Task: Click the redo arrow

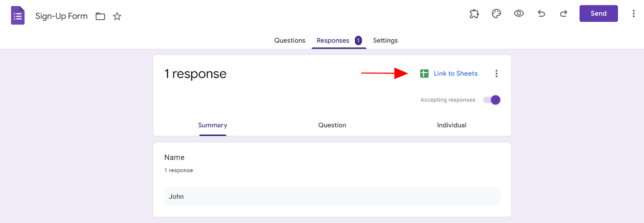Action: pyautogui.click(x=563, y=14)
